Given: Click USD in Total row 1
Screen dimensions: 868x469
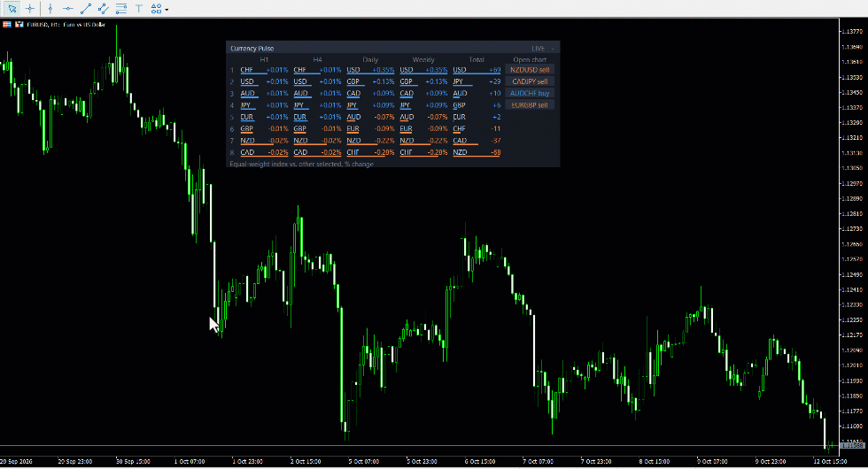Looking at the screenshot, I should click(460, 70).
